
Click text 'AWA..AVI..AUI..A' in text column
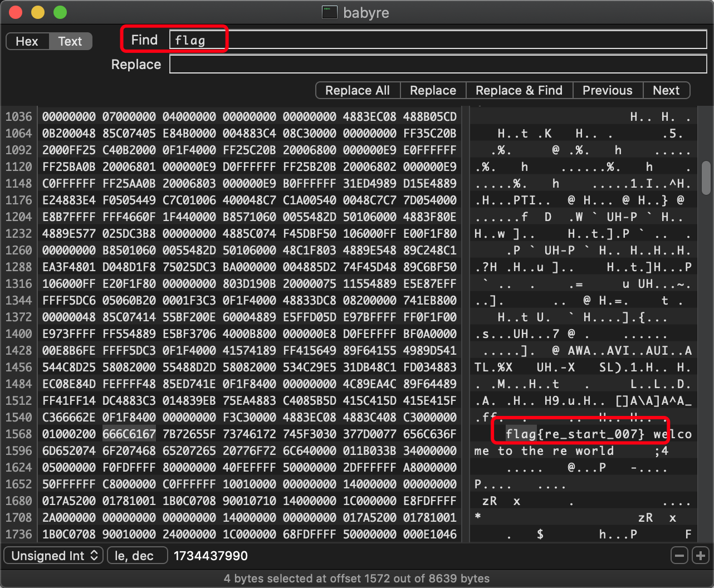tap(630, 350)
